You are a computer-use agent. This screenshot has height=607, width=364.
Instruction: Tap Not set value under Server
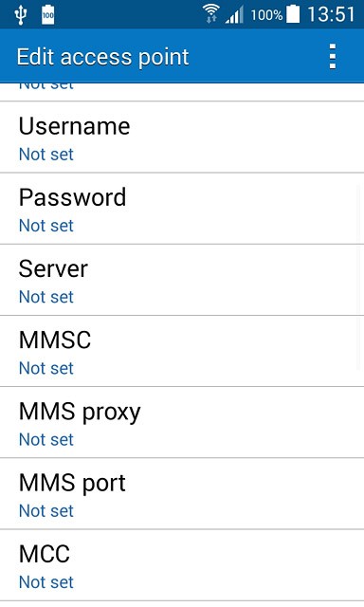click(x=46, y=297)
